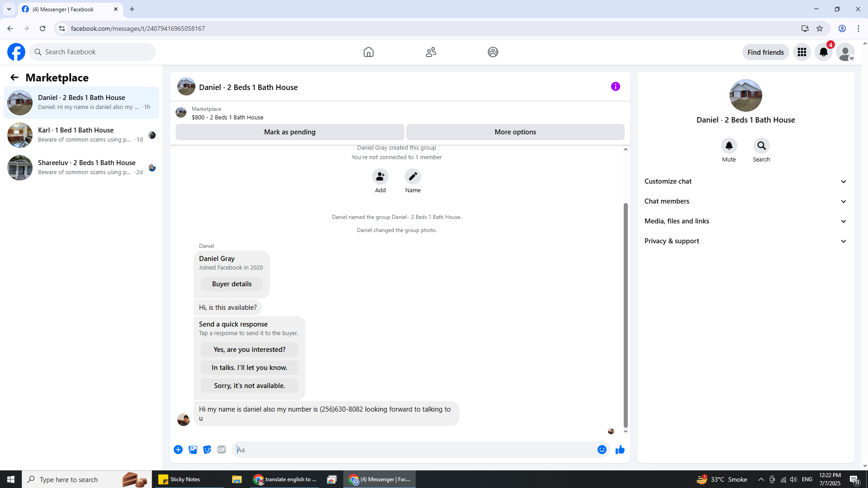868x488 pixels.
Task: Open File Explorer from the taskbar
Action: pyautogui.click(x=237, y=479)
